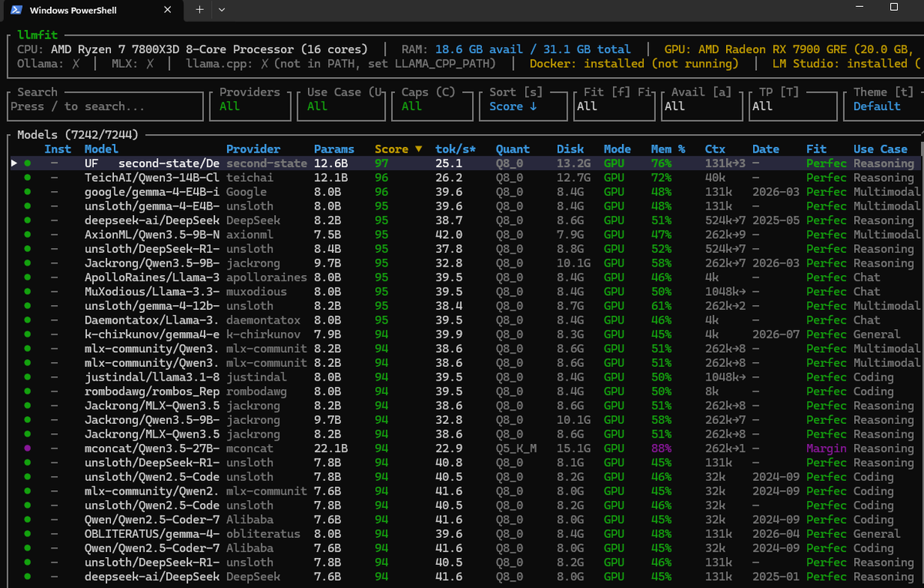Select unsloth/gemma-4-12b- model
Image resolution: width=924 pixels, height=588 pixels.
pyautogui.click(x=152, y=306)
